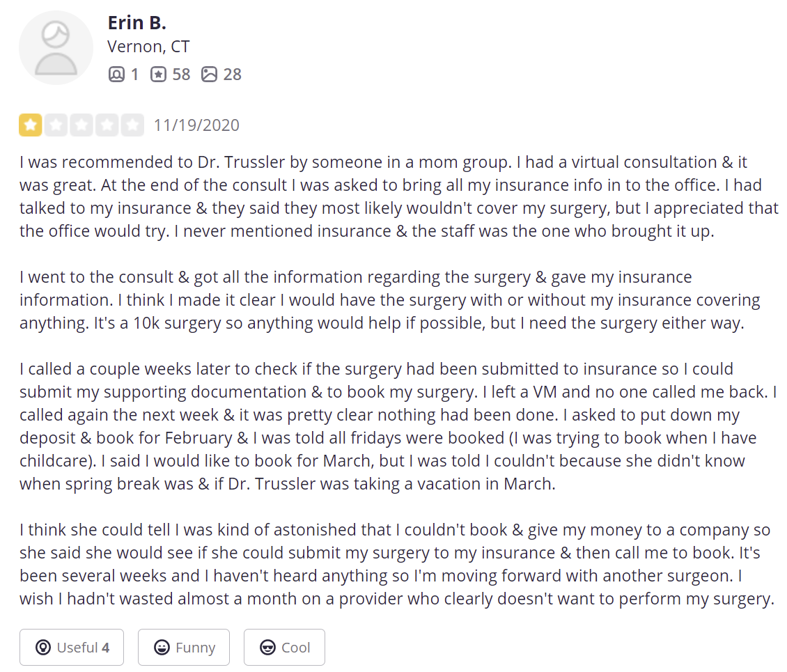Click the lightbulb icon in Useful button
The image size is (787, 672).
43,648
